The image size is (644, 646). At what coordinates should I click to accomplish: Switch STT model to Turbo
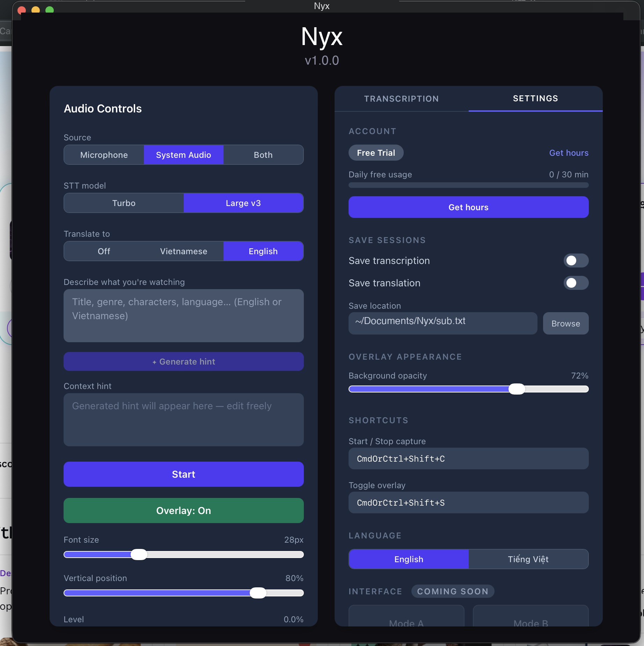[123, 203]
